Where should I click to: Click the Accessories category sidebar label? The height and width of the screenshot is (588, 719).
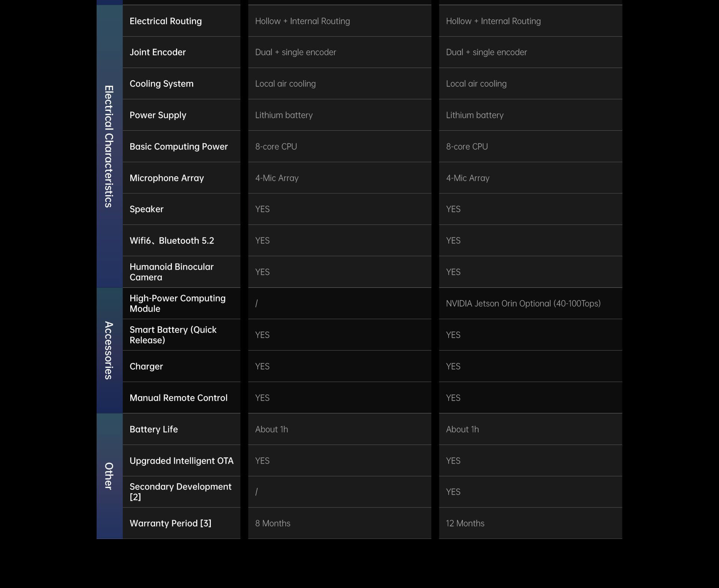[x=109, y=350]
